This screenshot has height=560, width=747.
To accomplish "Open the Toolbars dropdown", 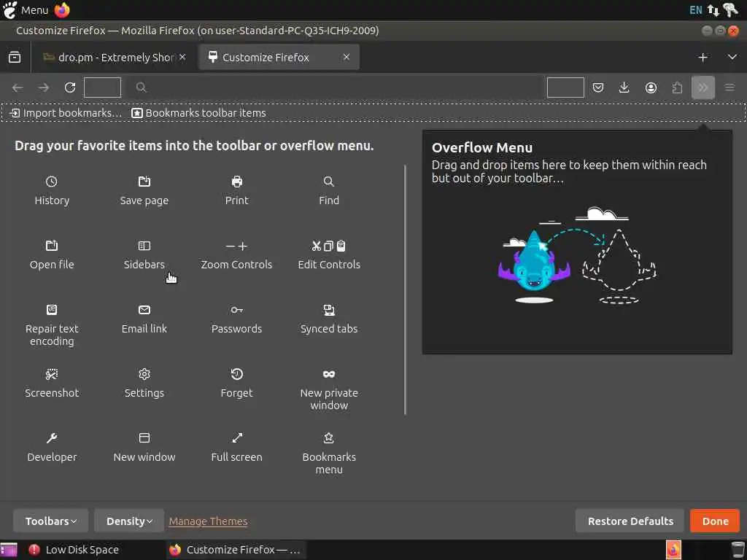I will 51,521.
